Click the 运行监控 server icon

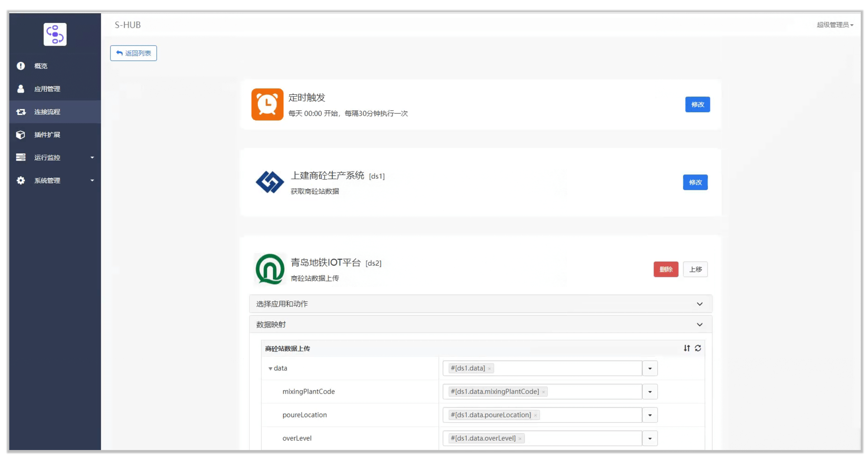(x=21, y=157)
